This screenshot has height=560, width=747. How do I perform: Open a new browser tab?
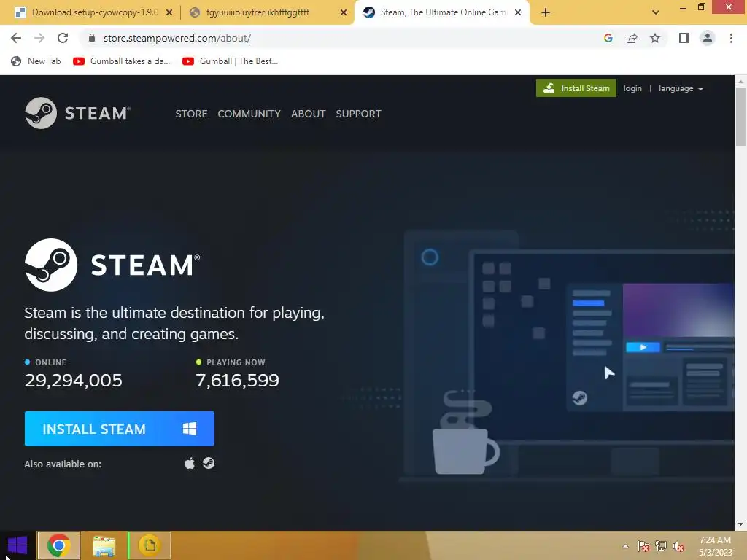[x=546, y=12]
